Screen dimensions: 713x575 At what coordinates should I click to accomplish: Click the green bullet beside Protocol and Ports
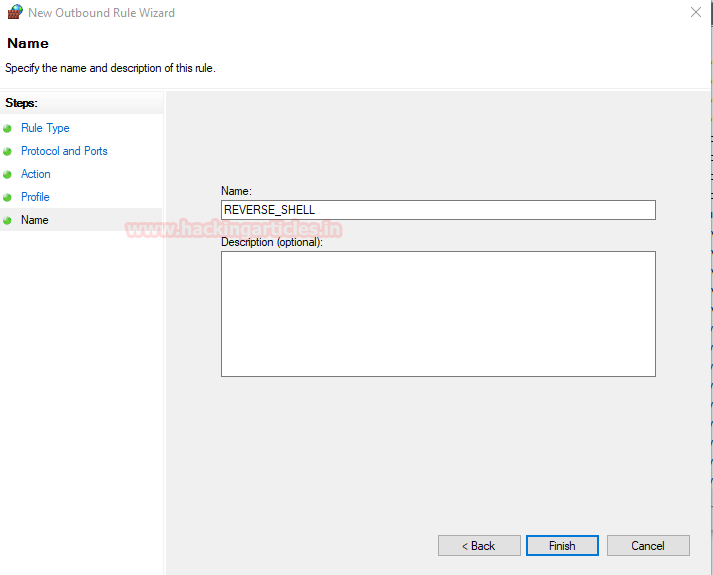tap(7, 151)
